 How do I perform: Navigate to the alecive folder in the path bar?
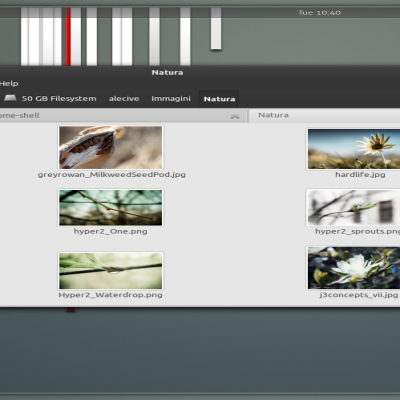tap(124, 99)
